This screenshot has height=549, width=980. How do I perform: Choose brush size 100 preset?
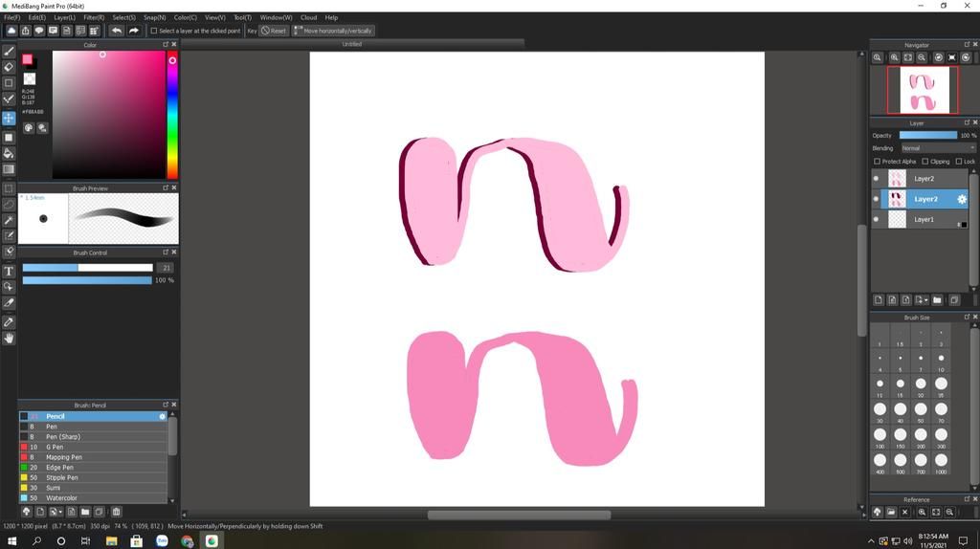pyautogui.click(x=880, y=436)
